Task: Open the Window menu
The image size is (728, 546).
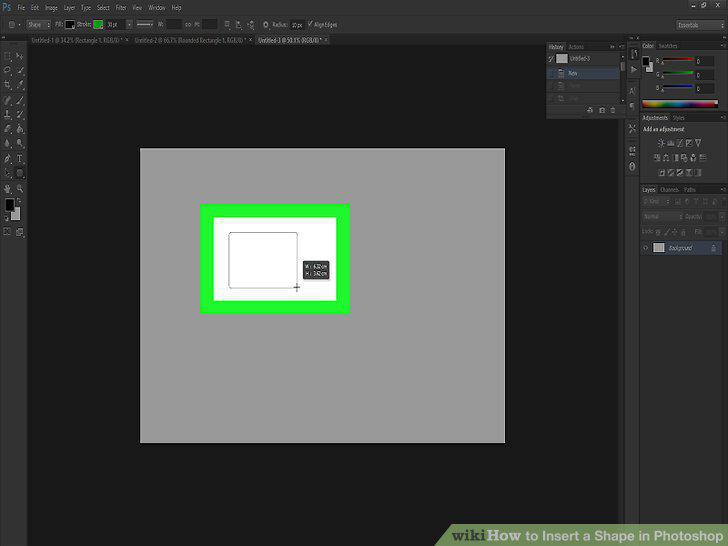Action: point(156,8)
